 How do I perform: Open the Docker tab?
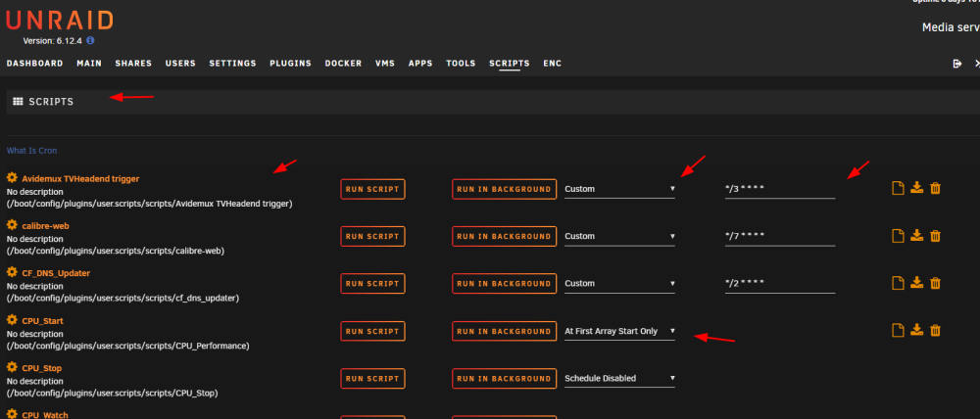[343, 63]
